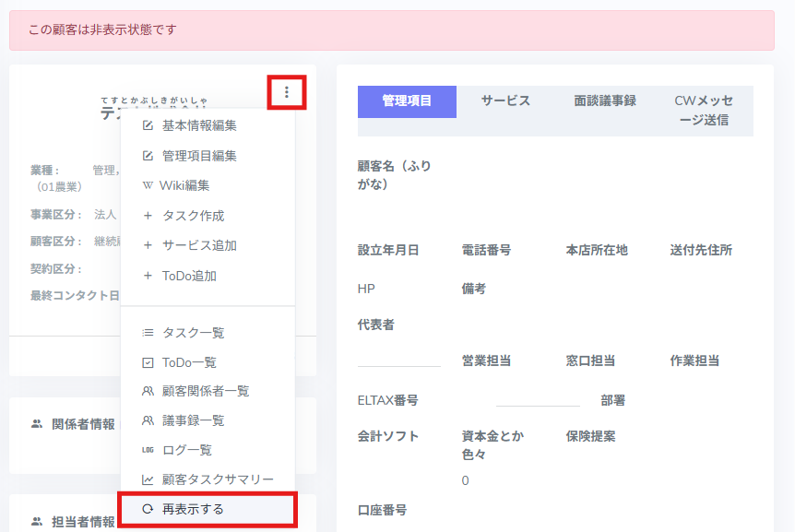Click the pencil icon beside 管理項目編集
The image size is (795, 532).
click(148, 156)
